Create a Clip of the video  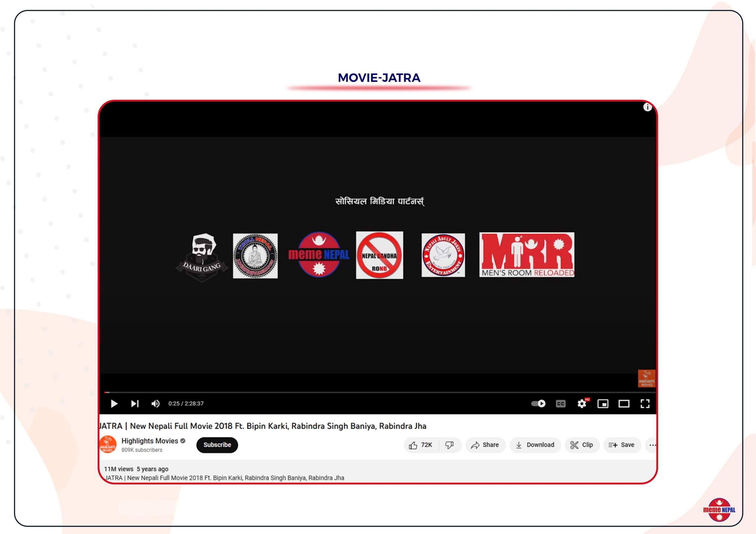(x=582, y=445)
